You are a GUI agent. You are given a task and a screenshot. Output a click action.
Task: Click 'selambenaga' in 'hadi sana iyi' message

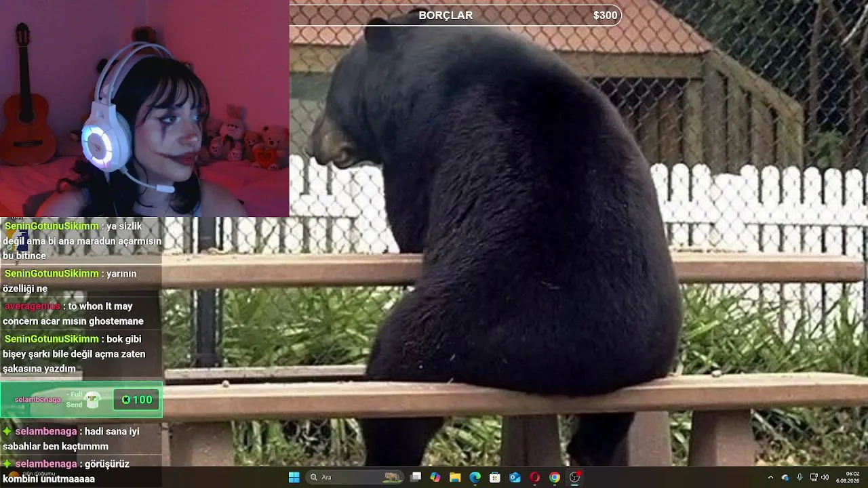coord(46,431)
